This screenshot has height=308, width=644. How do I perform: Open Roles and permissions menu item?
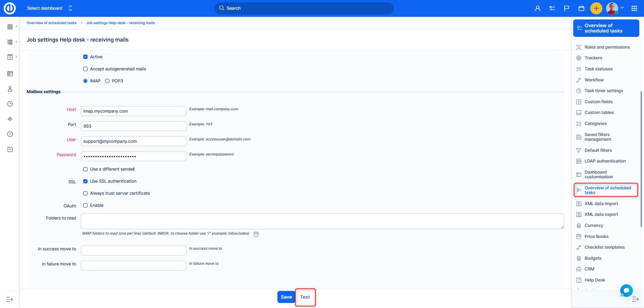coord(607,47)
